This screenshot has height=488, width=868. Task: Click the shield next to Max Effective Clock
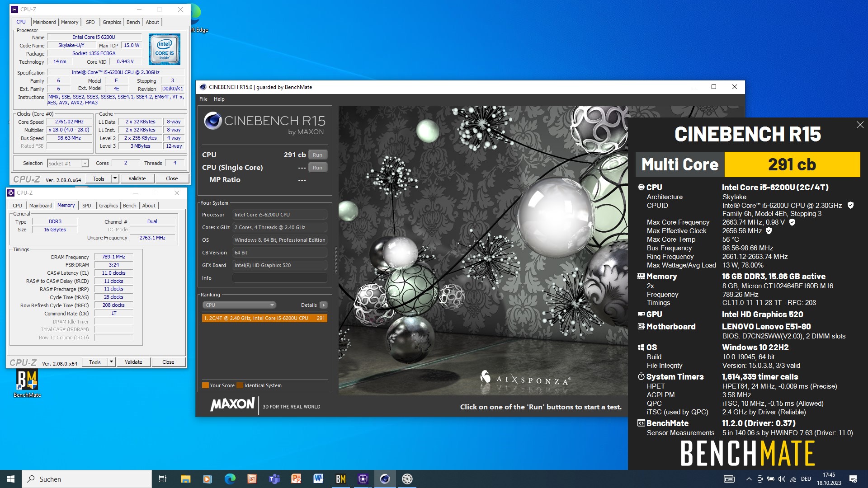pos(769,230)
